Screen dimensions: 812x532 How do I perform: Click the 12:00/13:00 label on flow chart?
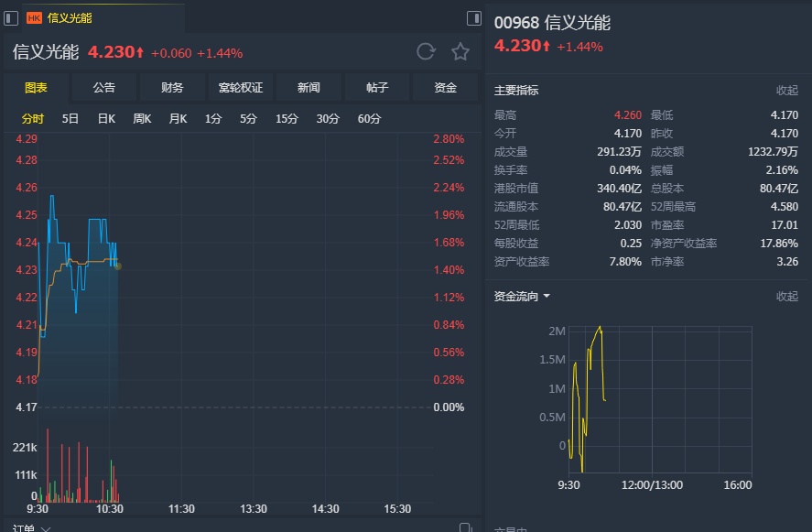(652, 485)
